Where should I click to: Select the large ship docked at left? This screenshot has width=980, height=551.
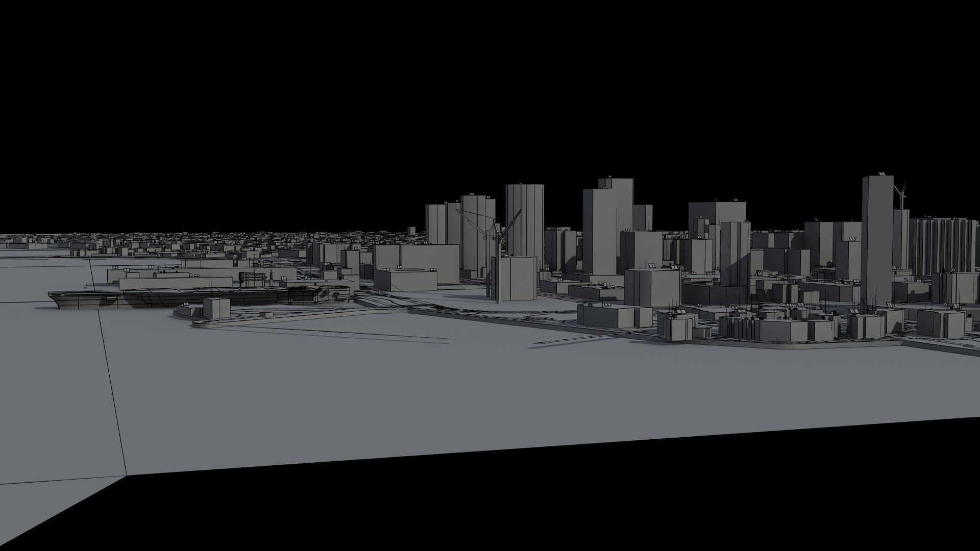(199, 297)
